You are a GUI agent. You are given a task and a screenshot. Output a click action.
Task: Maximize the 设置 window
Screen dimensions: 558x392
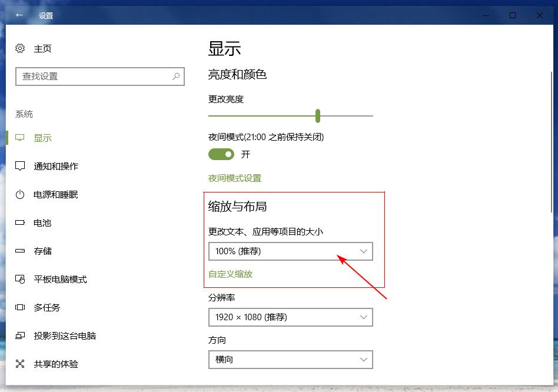[513, 15]
